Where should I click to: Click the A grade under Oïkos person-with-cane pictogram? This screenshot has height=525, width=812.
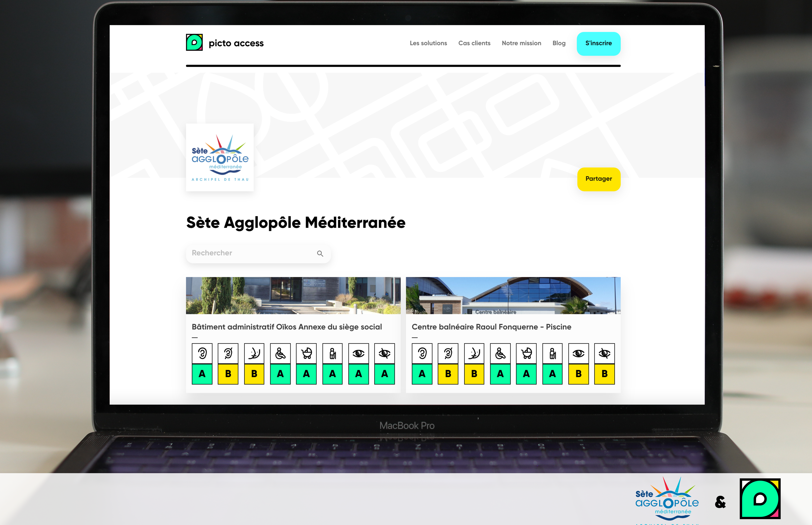point(332,374)
